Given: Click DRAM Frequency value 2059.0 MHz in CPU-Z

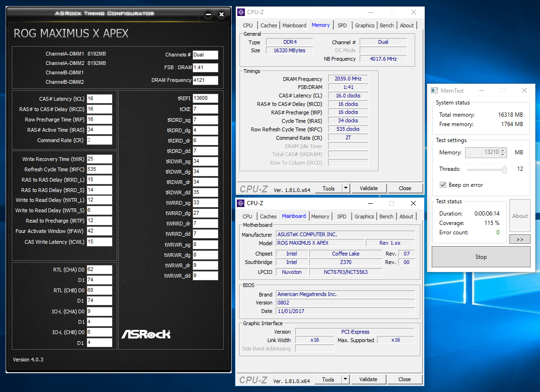Looking at the screenshot, I should [x=348, y=79].
